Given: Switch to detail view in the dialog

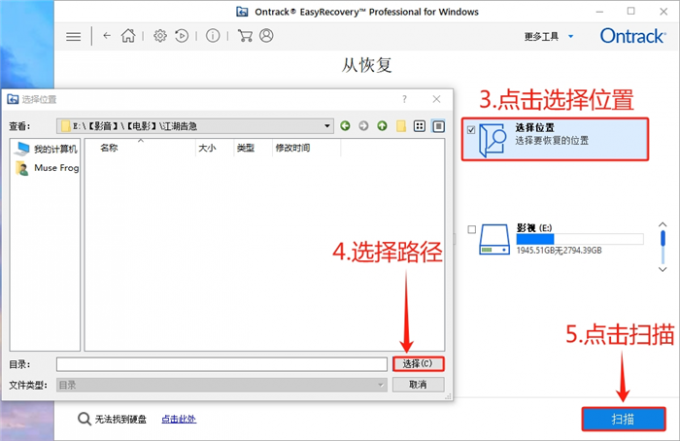Looking at the screenshot, I should 438,126.
